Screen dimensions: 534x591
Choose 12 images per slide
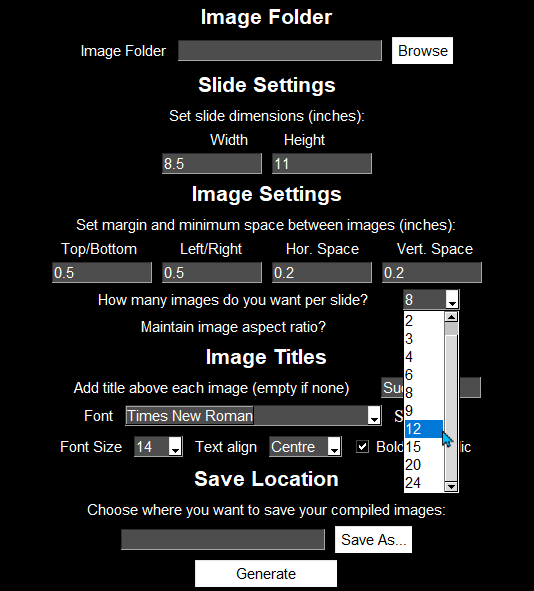tap(424, 429)
